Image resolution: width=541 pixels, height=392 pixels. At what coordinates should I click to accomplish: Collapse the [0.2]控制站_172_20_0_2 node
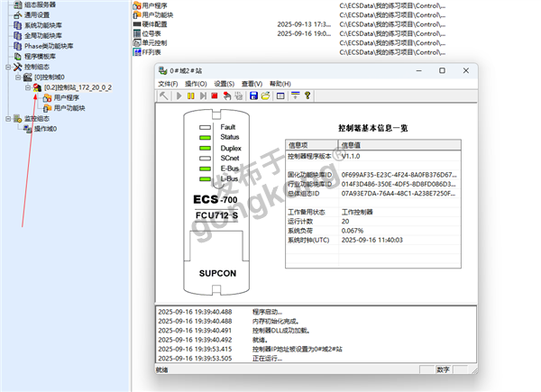point(28,87)
